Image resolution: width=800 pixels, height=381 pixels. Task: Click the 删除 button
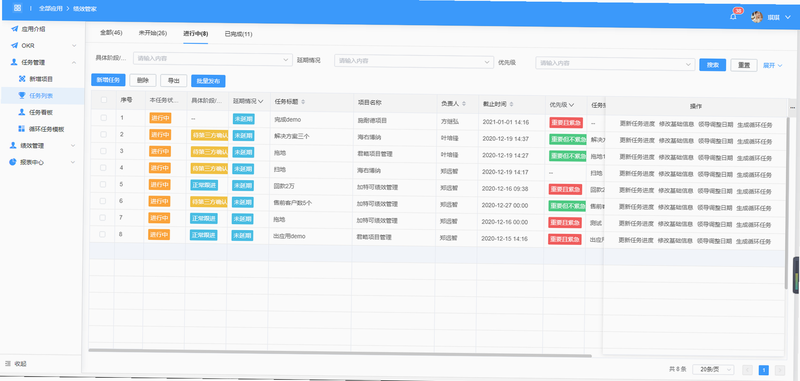click(143, 80)
